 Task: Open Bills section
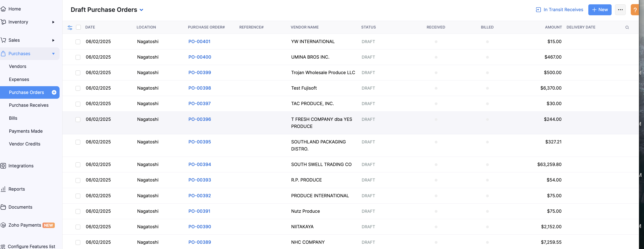click(x=13, y=118)
